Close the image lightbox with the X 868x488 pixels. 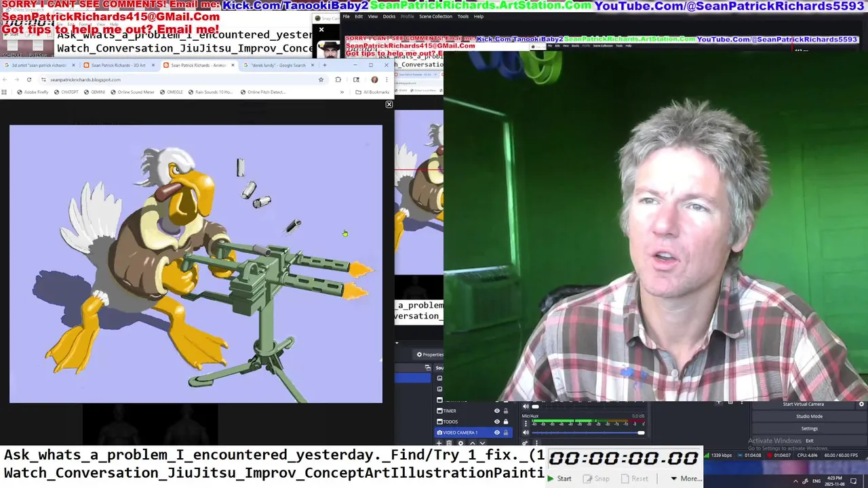[x=389, y=104]
